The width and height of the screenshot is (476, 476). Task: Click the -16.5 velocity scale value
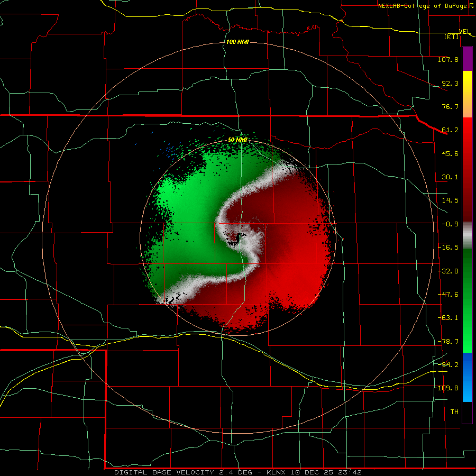click(448, 248)
